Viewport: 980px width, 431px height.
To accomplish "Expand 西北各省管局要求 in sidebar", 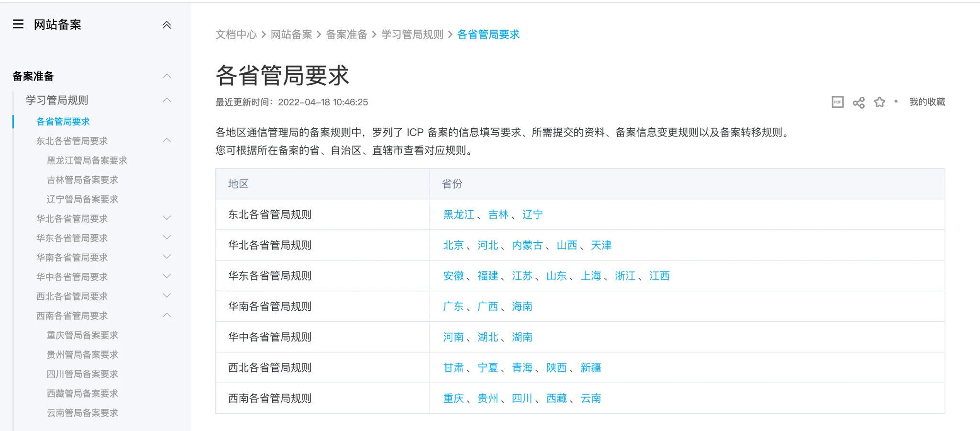I will (x=167, y=296).
